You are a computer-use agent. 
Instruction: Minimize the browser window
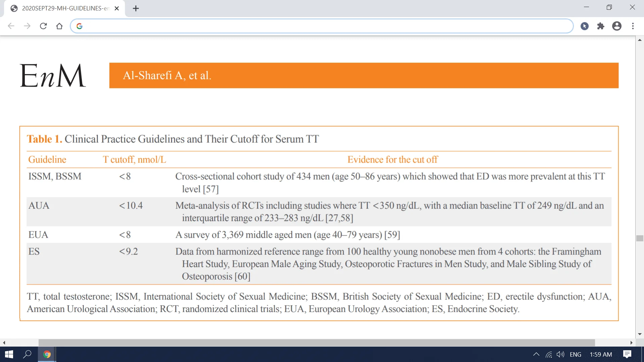(x=586, y=7)
